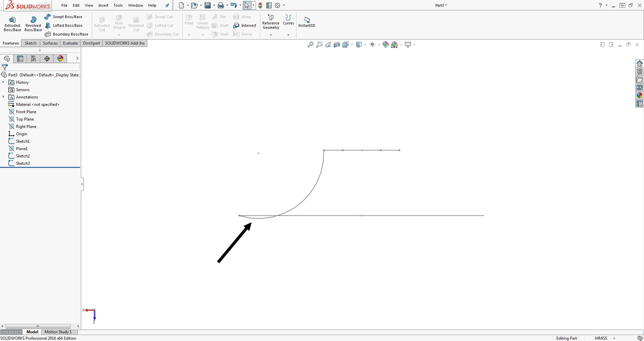Open the DimXpertManager tab
This screenshot has height=341, width=644.
pyautogui.click(x=47, y=59)
